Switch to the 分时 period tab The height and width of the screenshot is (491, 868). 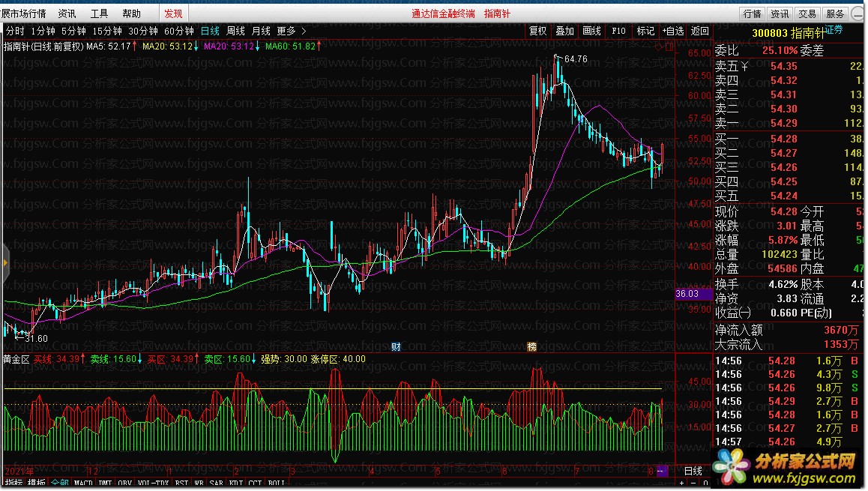coord(15,31)
